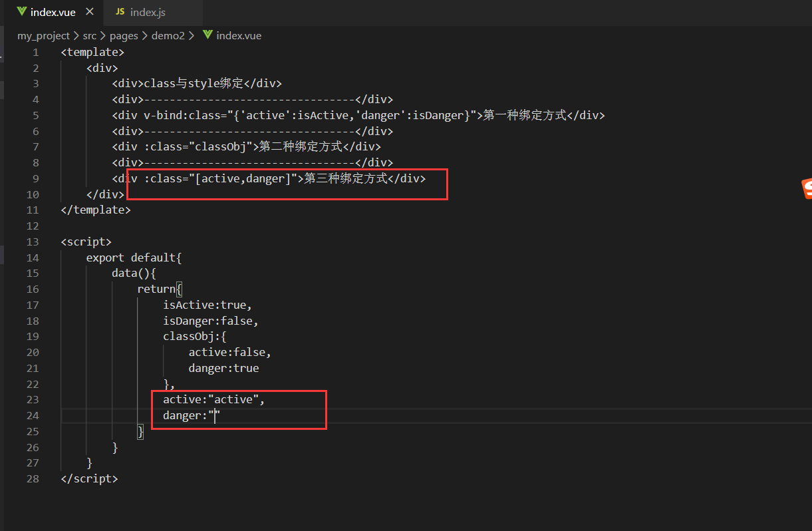This screenshot has width=812, height=531.
Task: Open the src breadcrumb dropdown
Action: pos(89,35)
